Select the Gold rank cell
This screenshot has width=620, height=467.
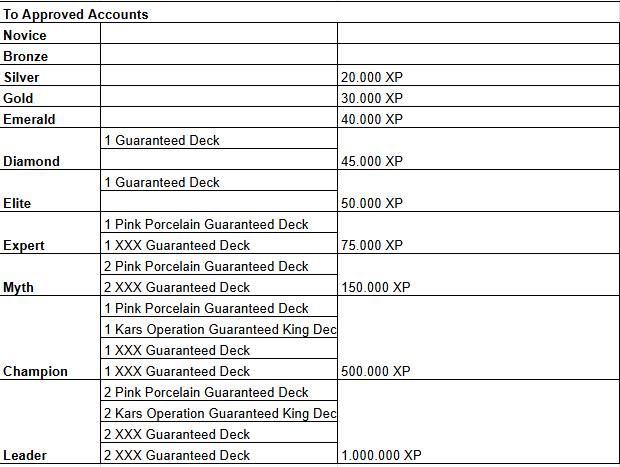pos(19,99)
